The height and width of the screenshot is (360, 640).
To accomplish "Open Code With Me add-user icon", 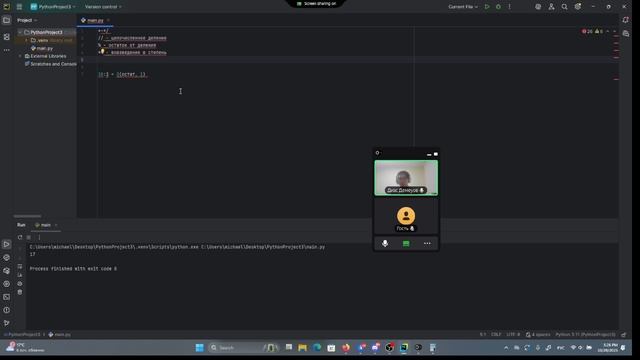I will point(551,7).
